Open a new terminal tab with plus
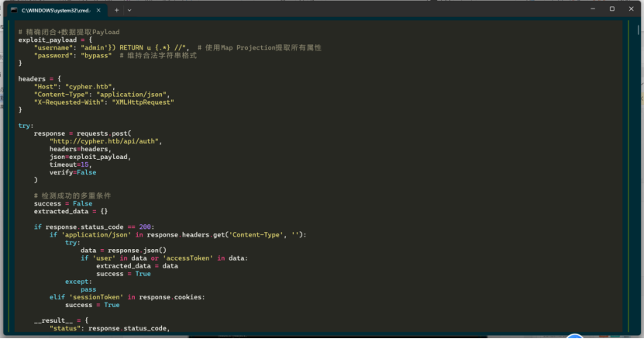 click(117, 10)
